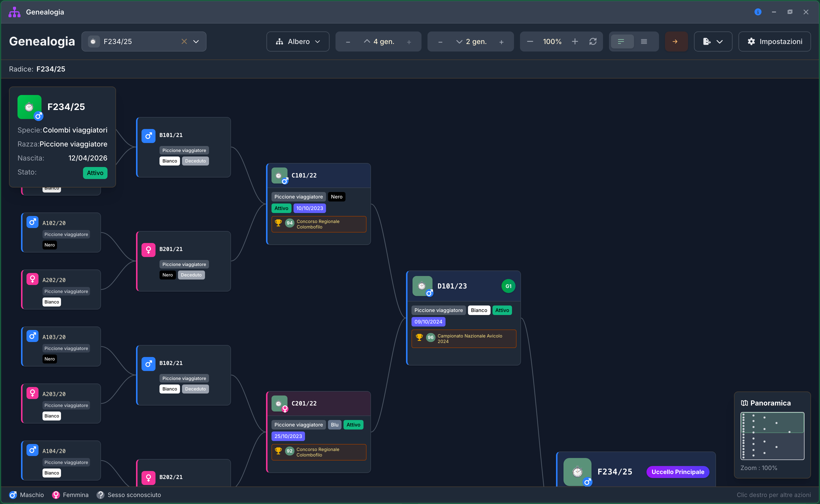Click the Genealogia app logo icon
Screen dimensions: 820x504
click(14, 12)
